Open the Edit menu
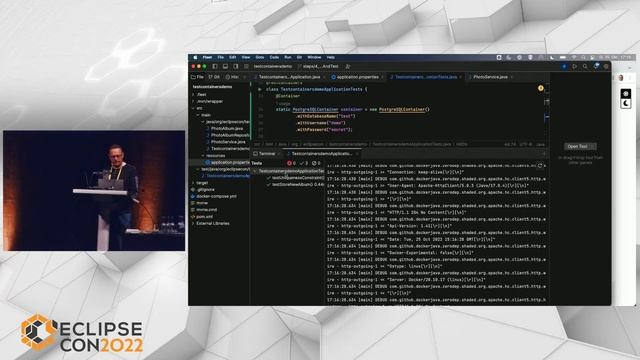 [x=233, y=58]
